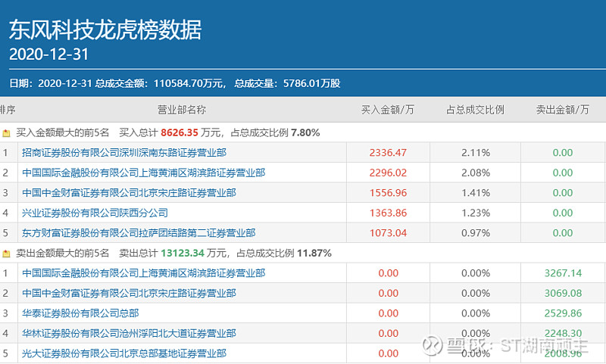Select the ratio value 1.41%

coord(476,193)
